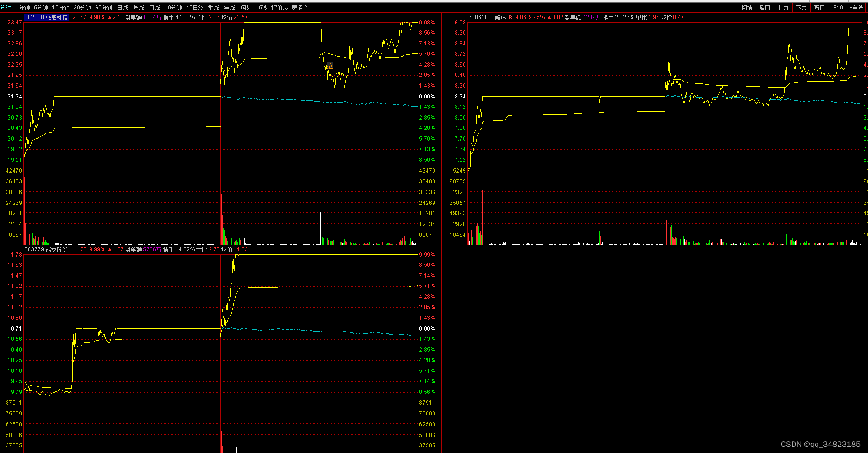Add stock via +自选 button

pos(857,8)
